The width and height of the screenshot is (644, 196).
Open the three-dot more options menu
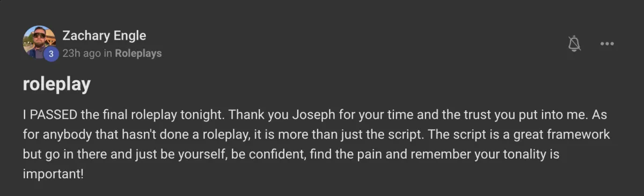(x=607, y=44)
